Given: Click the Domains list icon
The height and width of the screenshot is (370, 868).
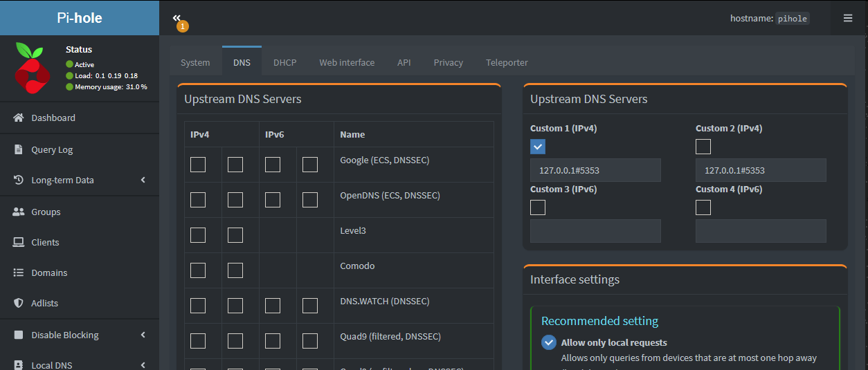Looking at the screenshot, I should coord(19,273).
